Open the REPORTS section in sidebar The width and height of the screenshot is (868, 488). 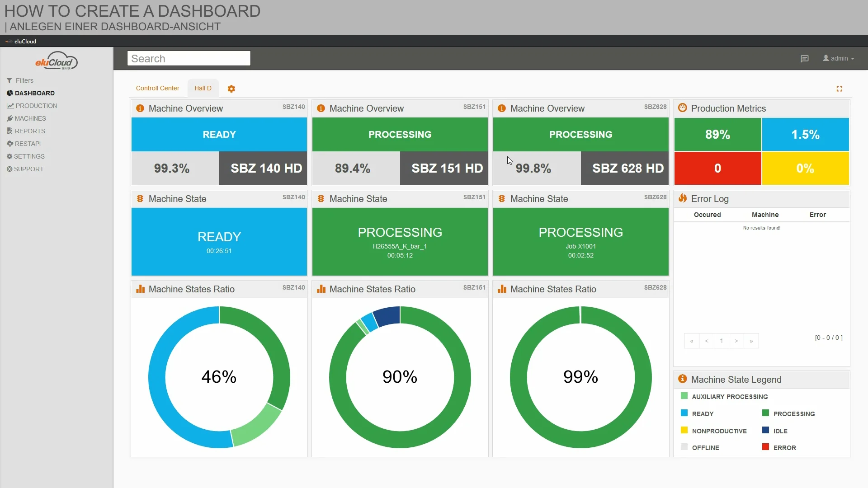pos(29,131)
